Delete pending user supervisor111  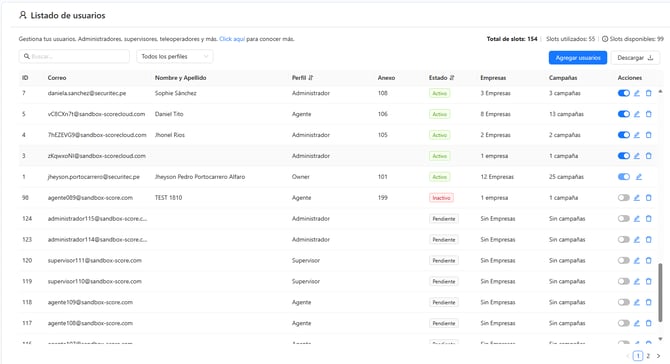(649, 261)
